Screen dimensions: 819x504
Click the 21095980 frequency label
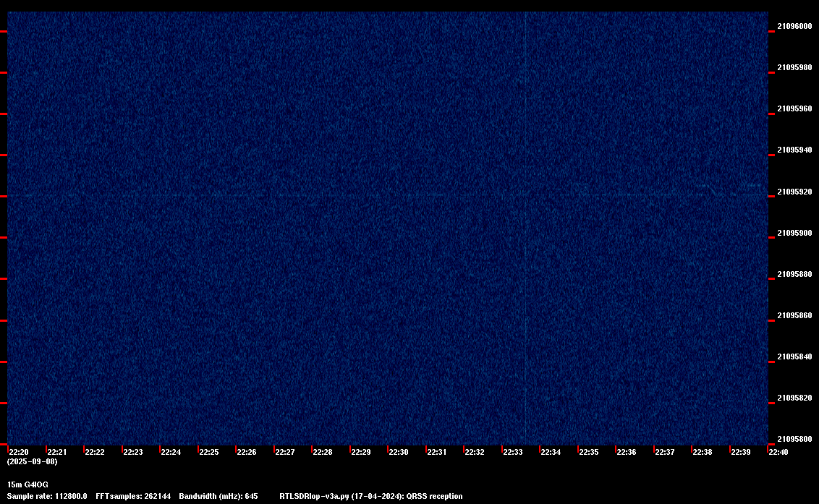point(794,67)
